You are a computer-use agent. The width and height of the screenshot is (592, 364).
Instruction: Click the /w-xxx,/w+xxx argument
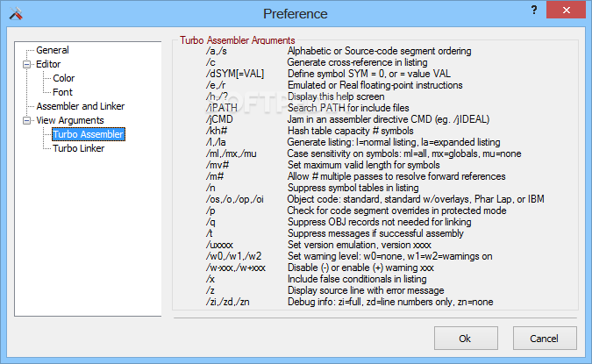click(236, 268)
